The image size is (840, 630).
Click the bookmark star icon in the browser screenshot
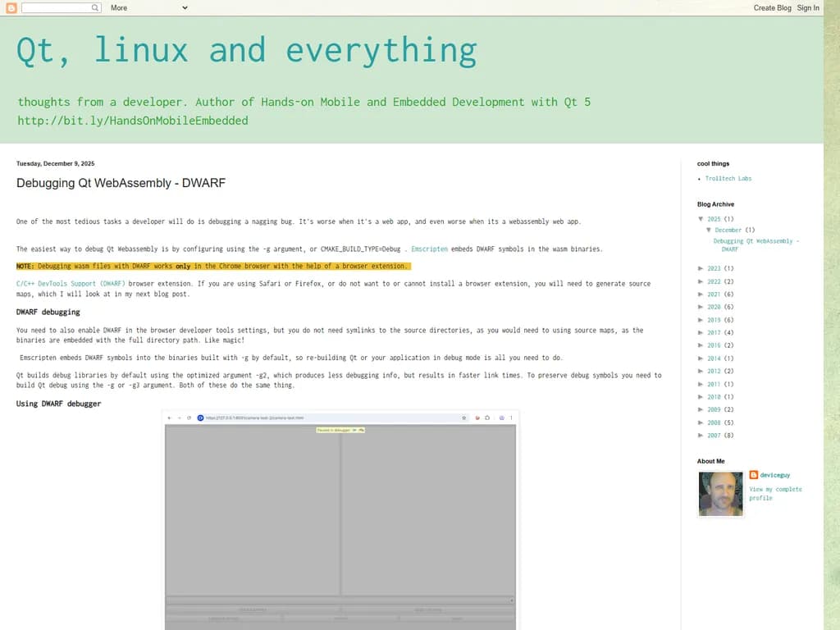(x=464, y=418)
